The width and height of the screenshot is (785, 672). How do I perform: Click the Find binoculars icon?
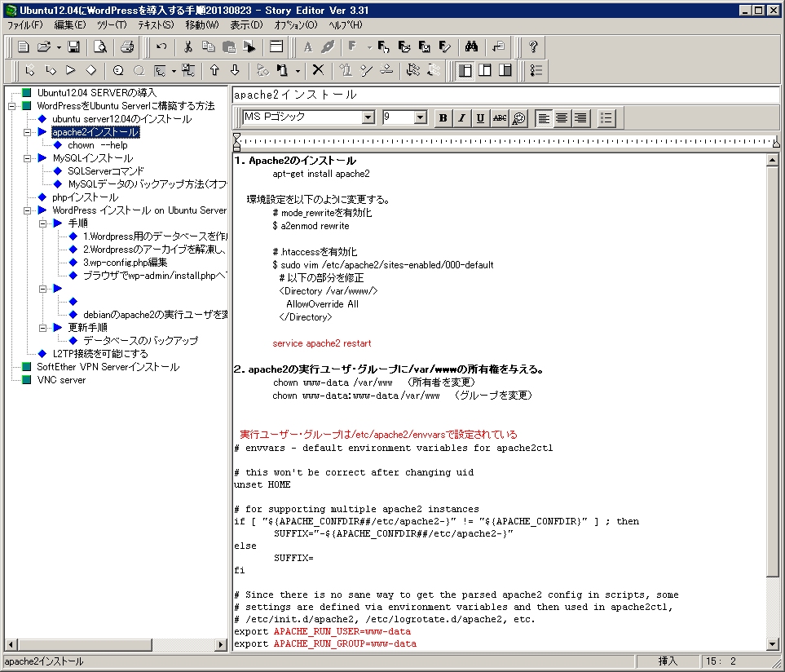pyautogui.click(x=471, y=47)
